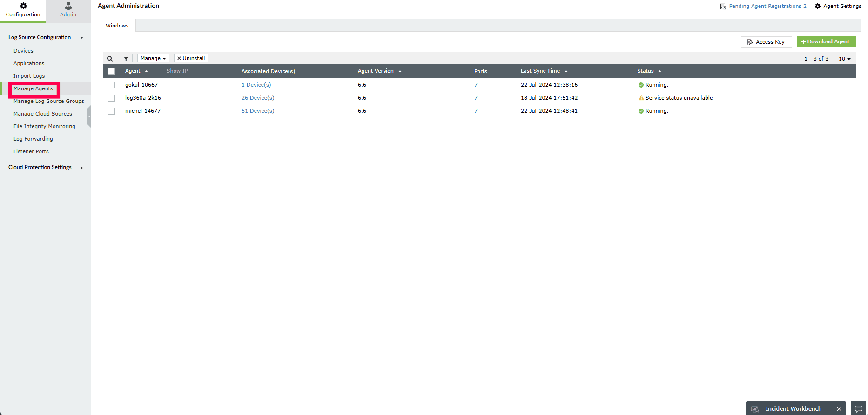The height and width of the screenshot is (415, 868).
Task: Click Download Agent button
Action: (x=826, y=41)
